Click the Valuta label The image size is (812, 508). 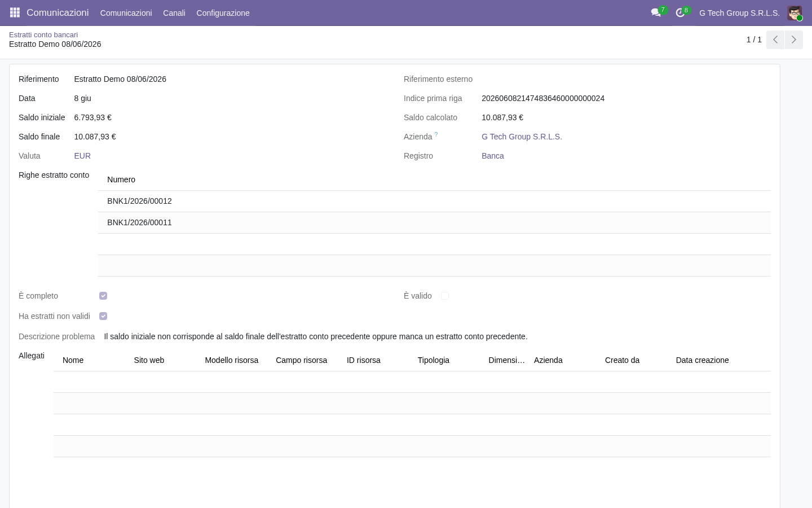(x=29, y=156)
